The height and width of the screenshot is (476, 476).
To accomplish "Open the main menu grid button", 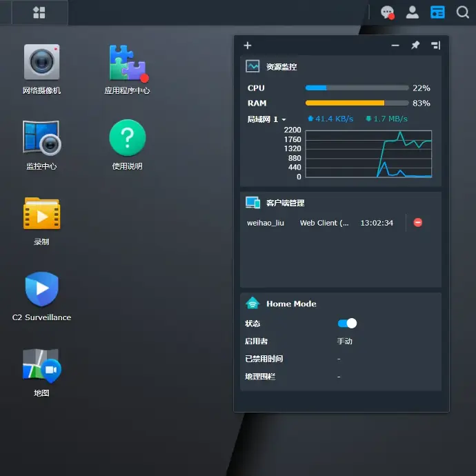I will point(39,12).
